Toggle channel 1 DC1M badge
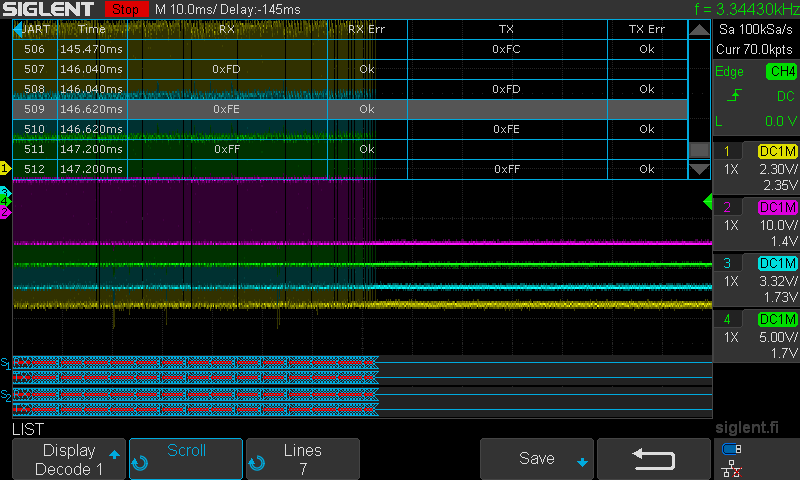This screenshot has width=800, height=480. pos(777,151)
